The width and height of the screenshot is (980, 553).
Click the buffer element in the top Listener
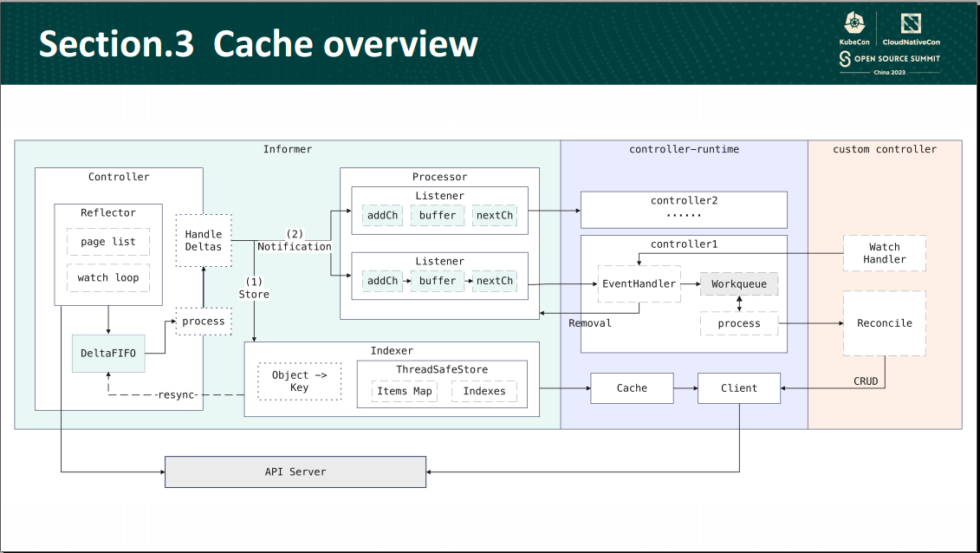pyautogui.click(x=437, y=215)
